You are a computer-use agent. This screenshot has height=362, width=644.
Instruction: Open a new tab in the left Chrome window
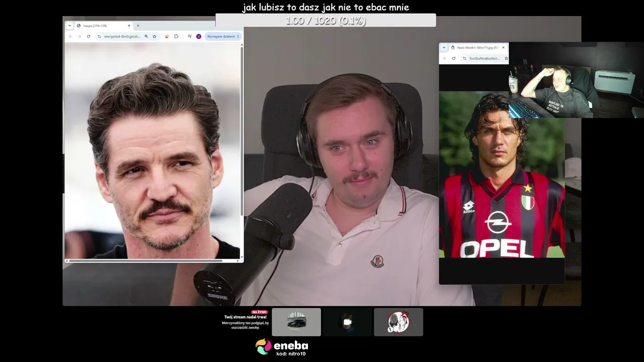pos(138,26)
